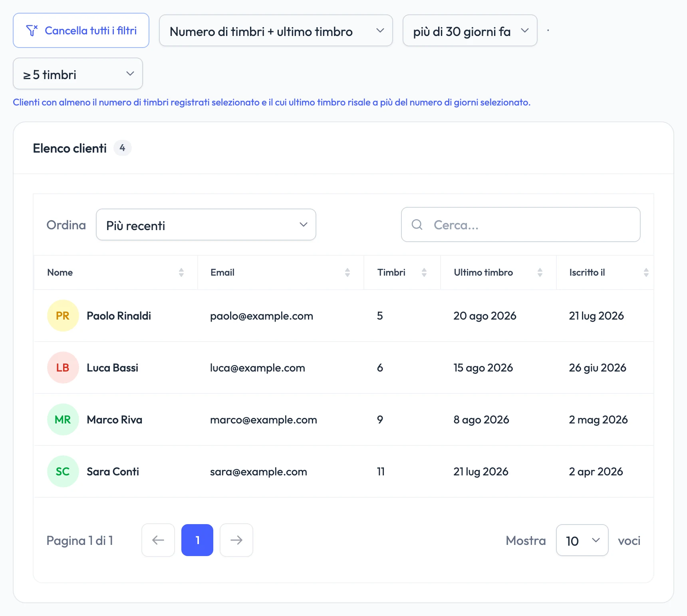The image size is (687, 616).
Task: Click the Sara Conti name
Action: click(x=113, y=471)
